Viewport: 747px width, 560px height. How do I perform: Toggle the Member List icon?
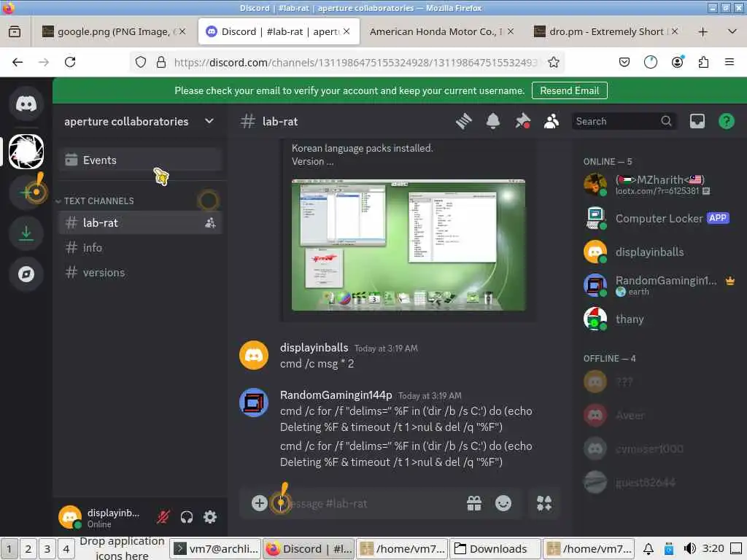[551, 122]
